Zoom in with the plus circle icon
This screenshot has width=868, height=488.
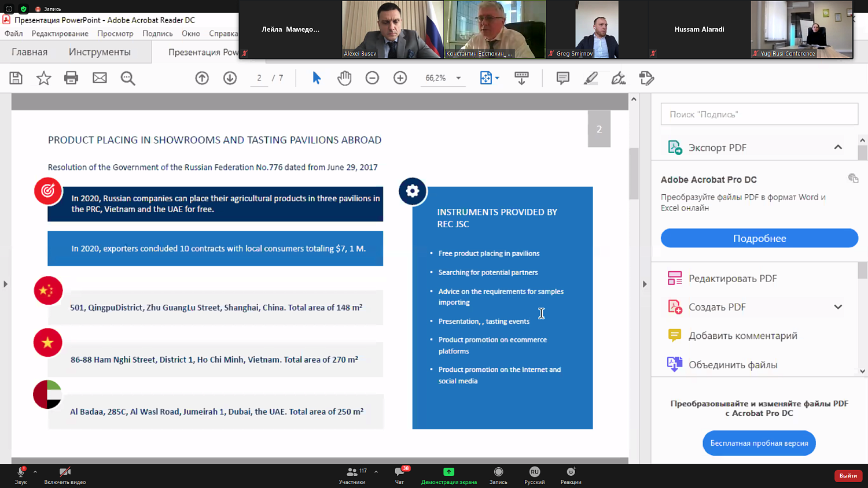[400, 78]
